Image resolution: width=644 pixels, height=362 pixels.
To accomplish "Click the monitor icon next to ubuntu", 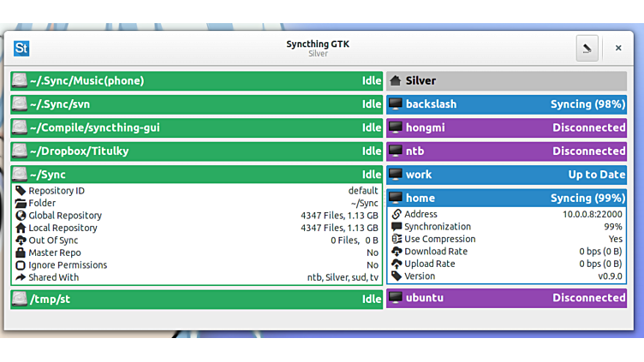I will click(x=395, y=298).
